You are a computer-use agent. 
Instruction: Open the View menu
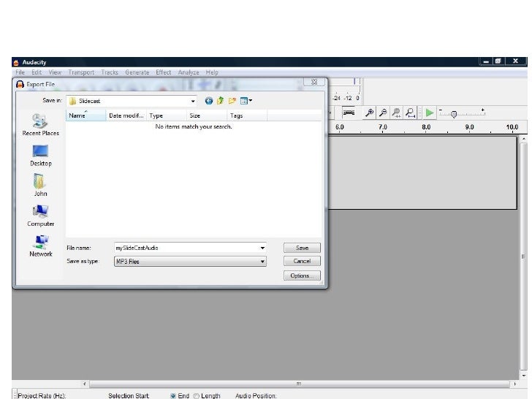(x=55, y=72)
